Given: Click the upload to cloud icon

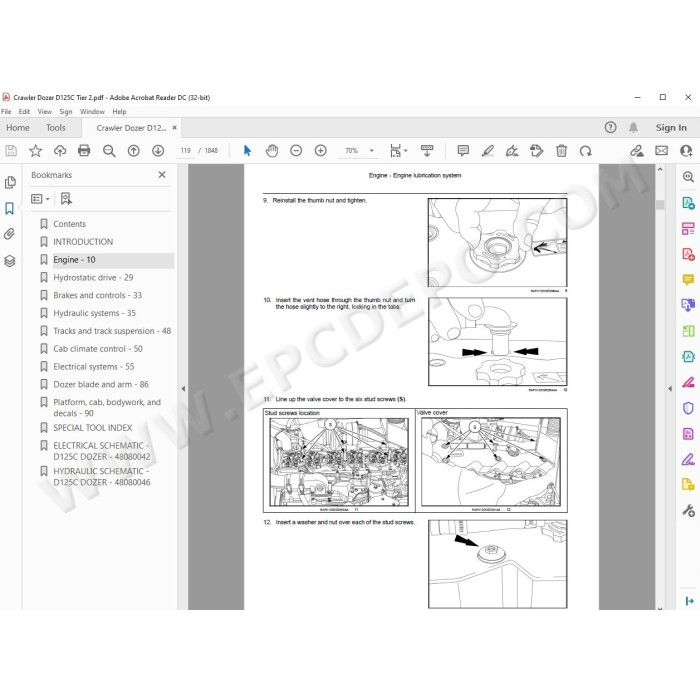Looking at the screenshot, I should click(60, 151).
